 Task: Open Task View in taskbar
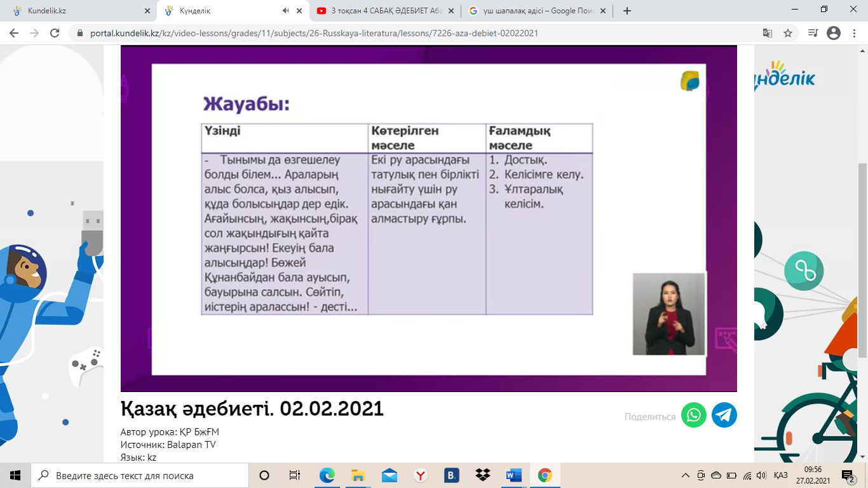tap(295, 475)
